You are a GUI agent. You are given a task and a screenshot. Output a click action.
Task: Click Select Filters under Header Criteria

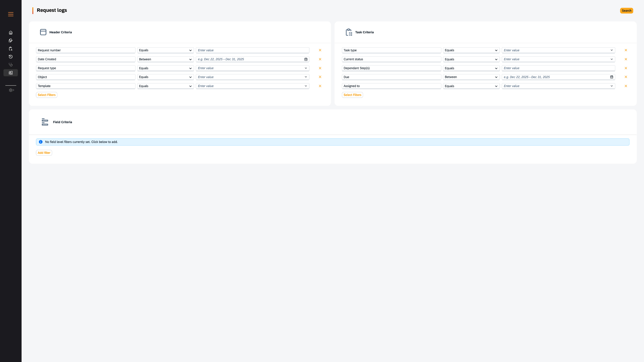[47, 95]
